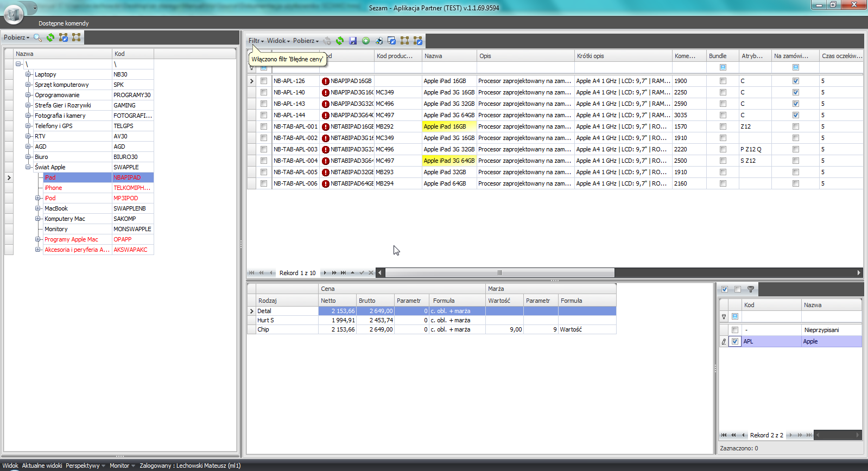The width and height of the screenshot is (868, 471).
Task: Click the error icon in NB-TAB-APL-006 row
Action: tap(326, 184)
